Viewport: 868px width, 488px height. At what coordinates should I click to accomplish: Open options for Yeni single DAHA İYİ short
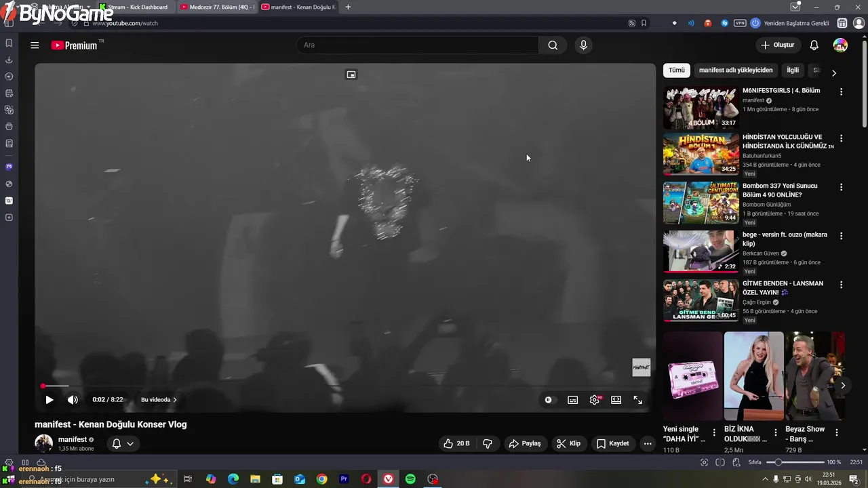(x=714, y=432)
